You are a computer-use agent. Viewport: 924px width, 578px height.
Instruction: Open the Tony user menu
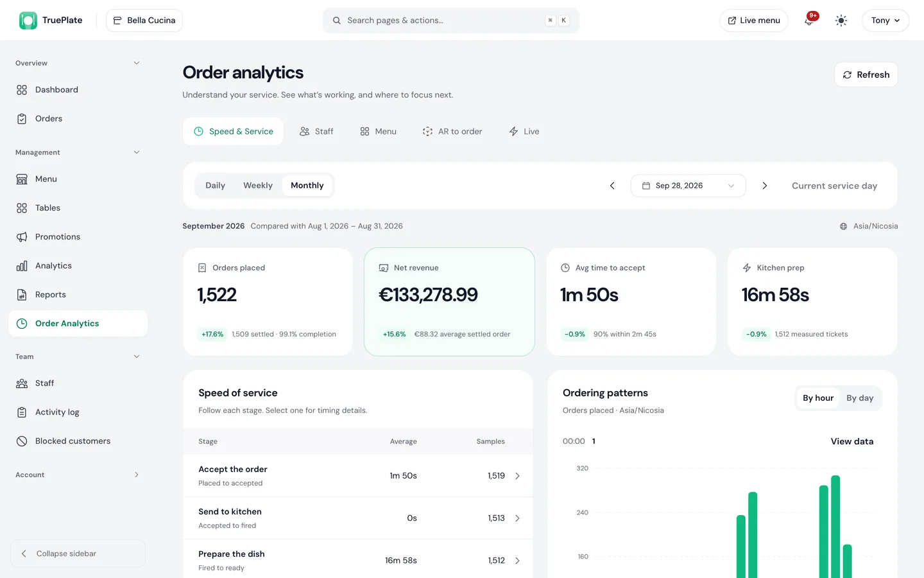[886, 21]
